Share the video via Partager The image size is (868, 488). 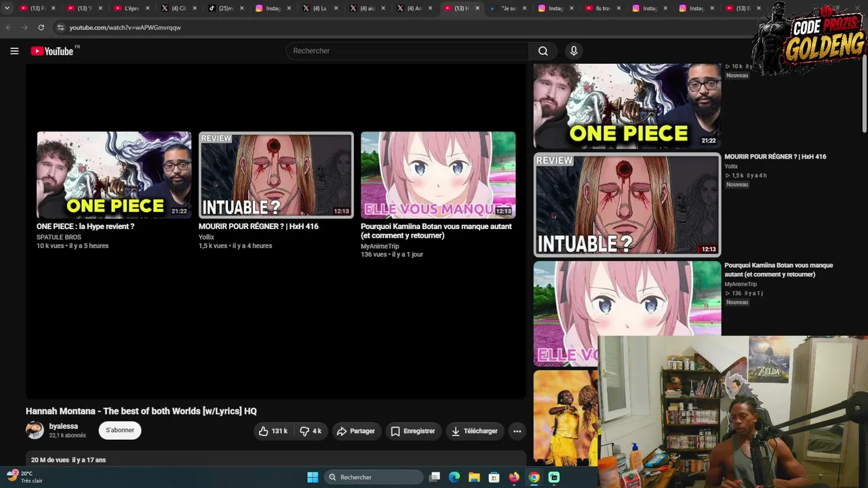pyautogui.click(x=356, y=431)
